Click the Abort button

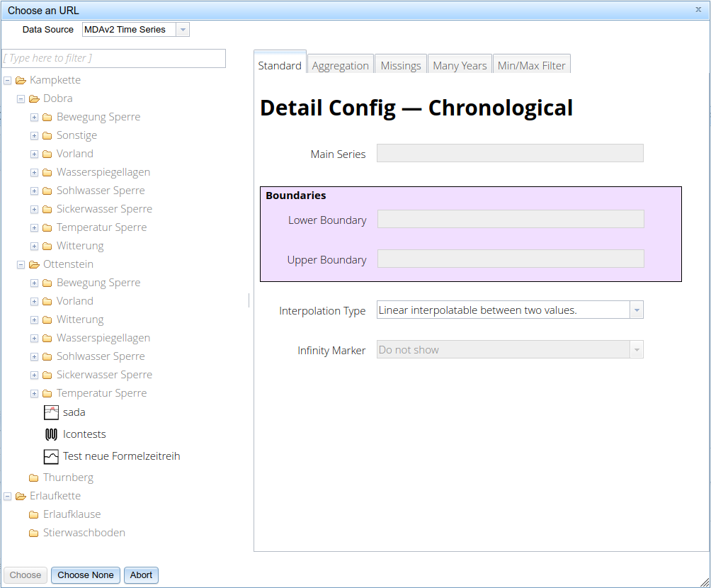(141, 575)
